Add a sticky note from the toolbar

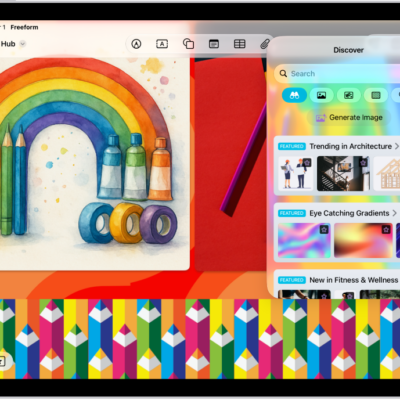tap(214, 44)
